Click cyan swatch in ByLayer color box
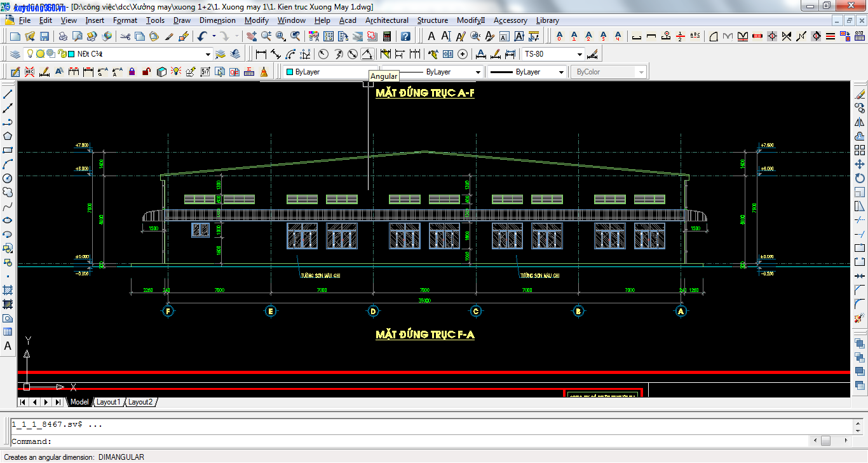Screen dimensions: 868x463 point(290,72)
